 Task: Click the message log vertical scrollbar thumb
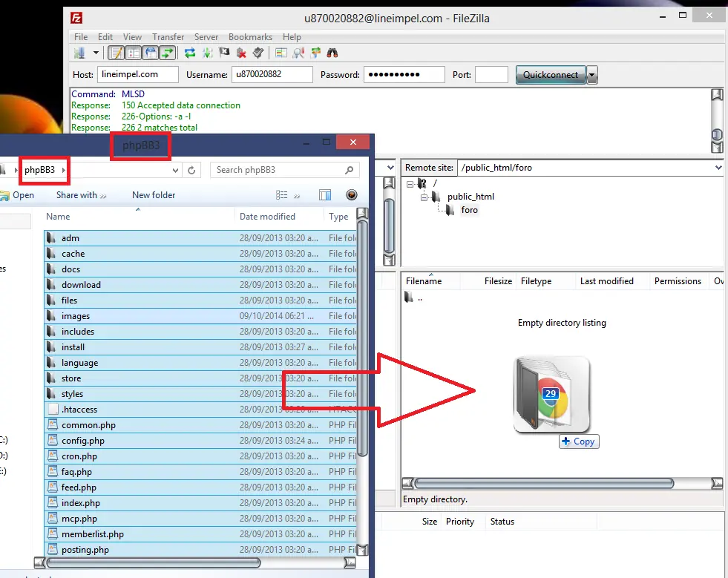click(x=717, y=134)
